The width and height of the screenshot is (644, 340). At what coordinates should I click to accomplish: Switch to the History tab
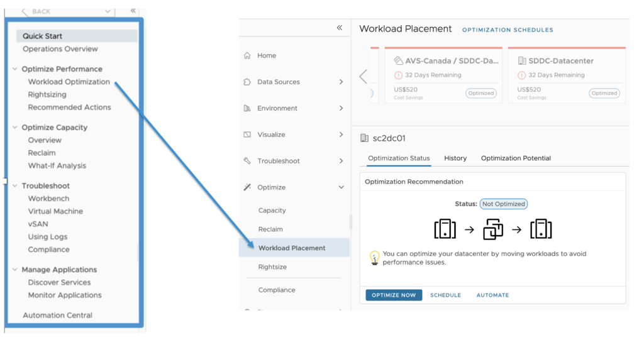[x=455, y=158]
